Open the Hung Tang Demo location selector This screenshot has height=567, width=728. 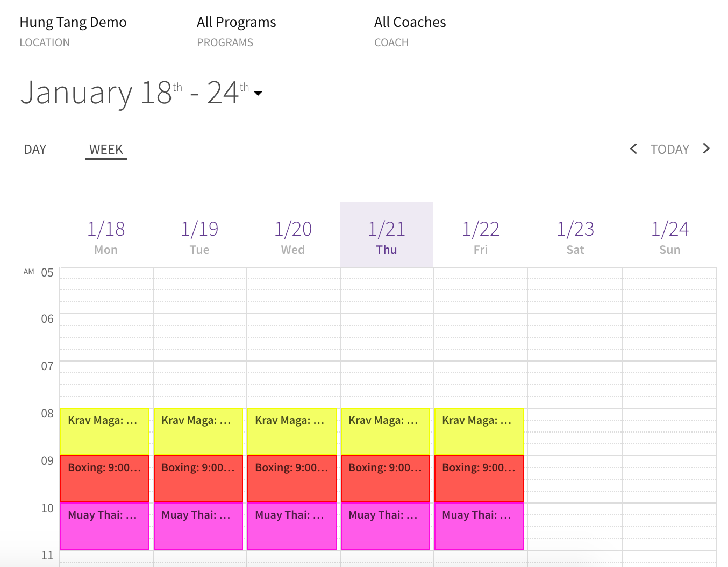tap(73, 31)
